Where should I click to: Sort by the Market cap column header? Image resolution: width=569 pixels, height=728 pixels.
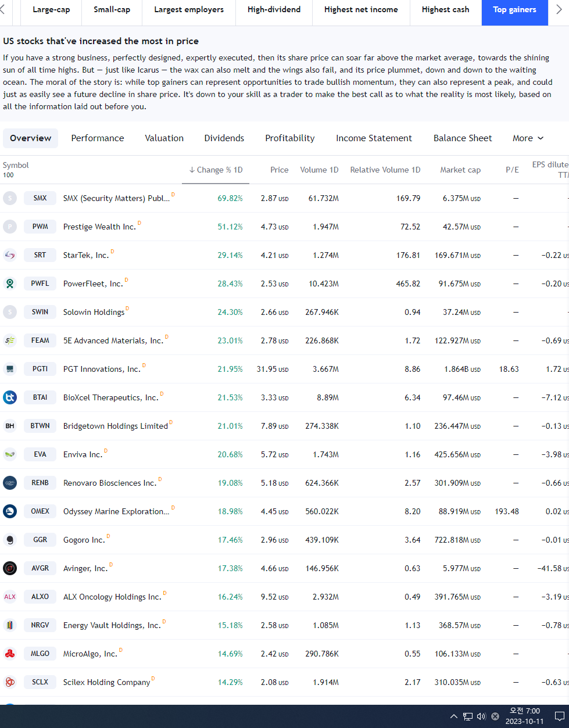460,170
